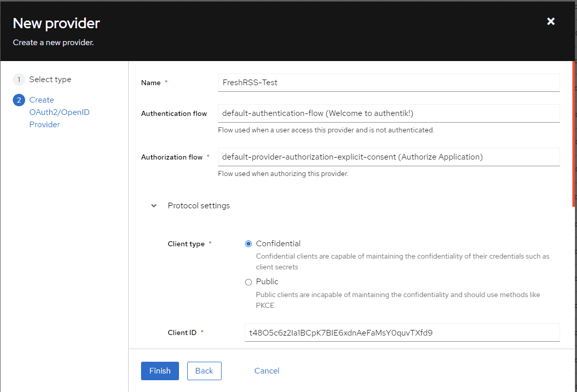Select the Client ID value field
Screen dimensions: 577x392
(401, 332)
